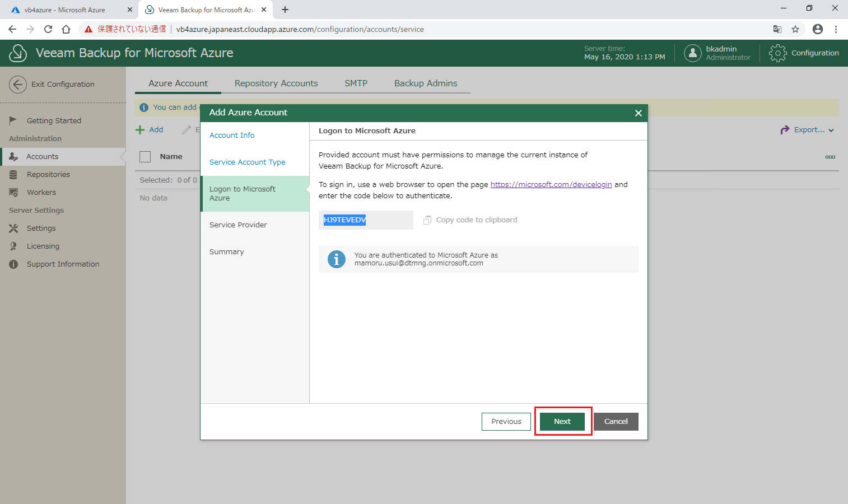Click the Getting Started flag icon
Viewport: 848px width, 504px height.
13,120
